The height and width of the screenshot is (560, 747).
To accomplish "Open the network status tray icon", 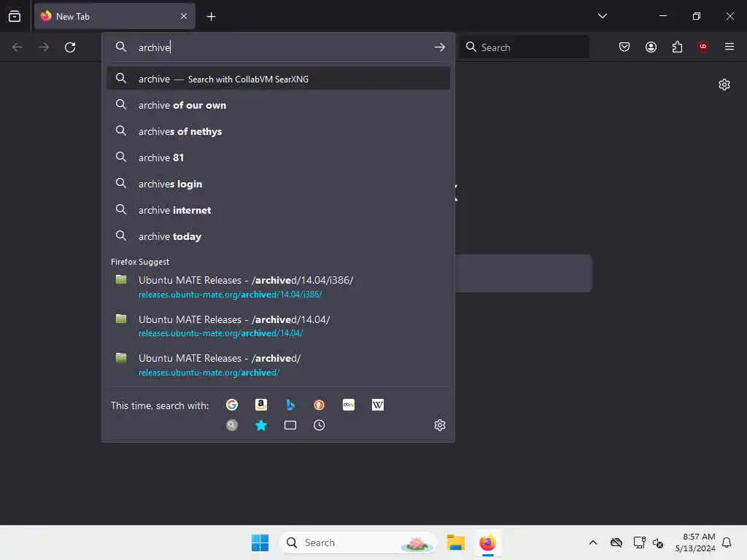I will point(639,542).
